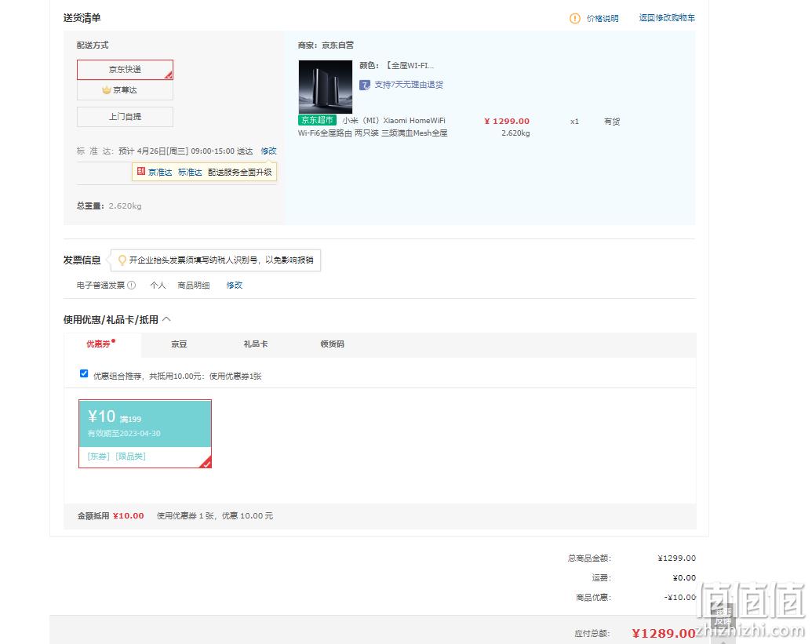The height and width of the screenshot is (644, 812).
Task: Select 上门自提 pickup option
Action: tap(125, 116)
